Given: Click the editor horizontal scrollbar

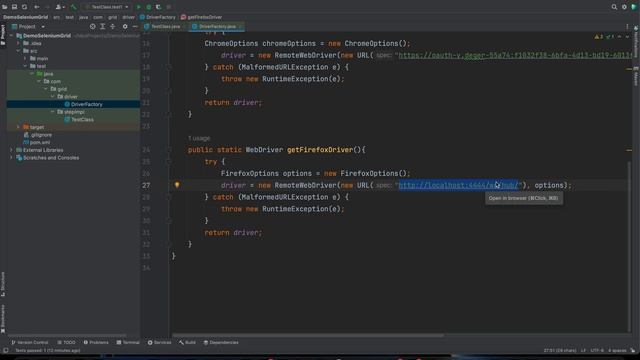Looking at the screenshot, I should pos(308,336).
